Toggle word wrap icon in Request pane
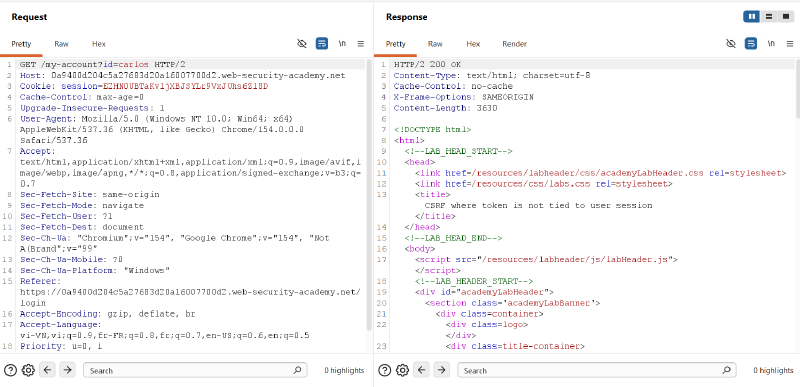Viewport: 800px width, 387px height. pyautogui.click(x=321, y=44)
